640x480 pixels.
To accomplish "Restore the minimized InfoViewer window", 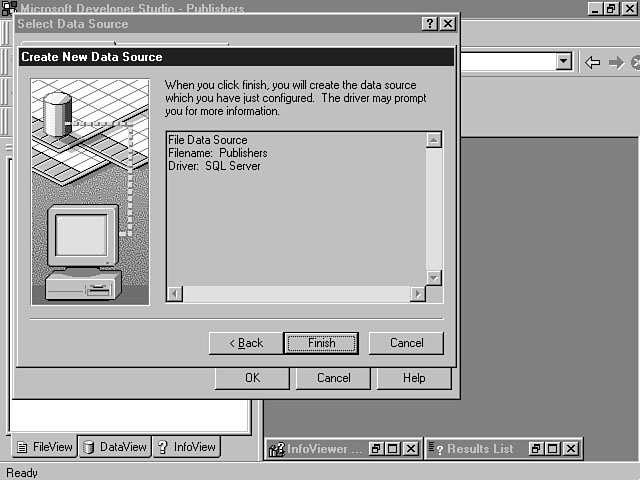I will (x=376, y=449).
